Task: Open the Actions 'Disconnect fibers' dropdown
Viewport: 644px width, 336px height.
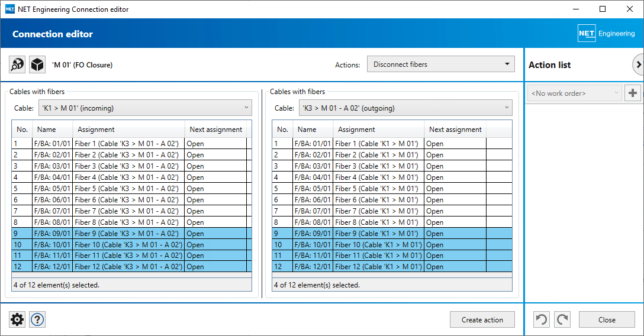Action: tap(441, 64)
